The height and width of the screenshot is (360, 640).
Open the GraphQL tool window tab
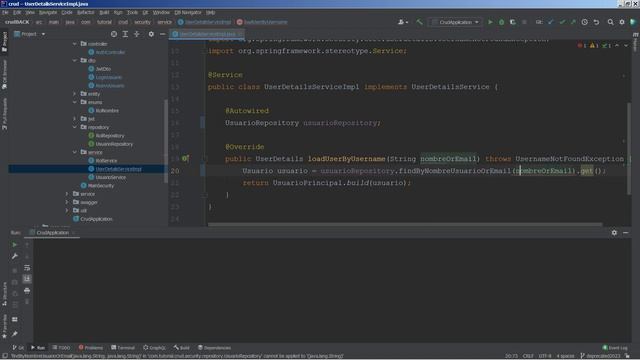[154, 348]
